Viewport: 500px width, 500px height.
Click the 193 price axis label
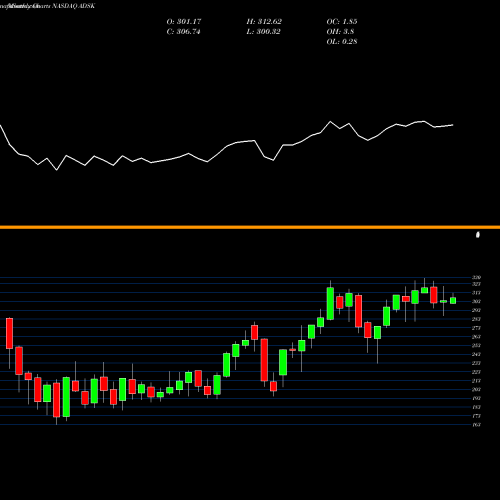click(476, 398)
